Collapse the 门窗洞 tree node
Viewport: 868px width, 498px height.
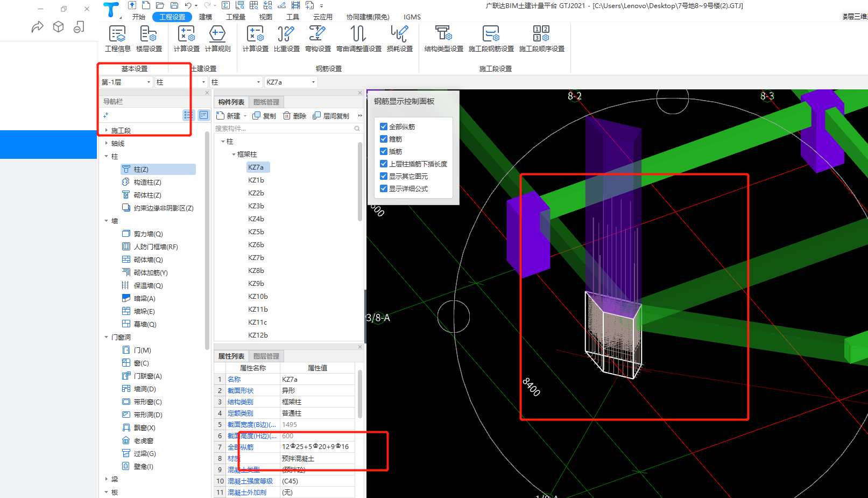point(106,337)
